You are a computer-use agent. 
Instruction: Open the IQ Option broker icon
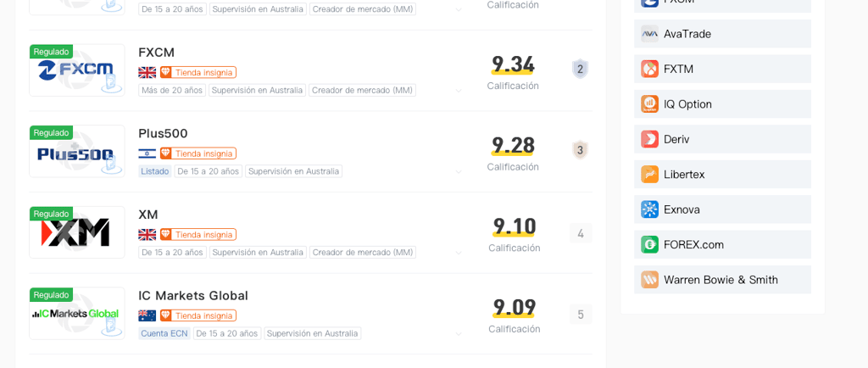click(649, 104)
